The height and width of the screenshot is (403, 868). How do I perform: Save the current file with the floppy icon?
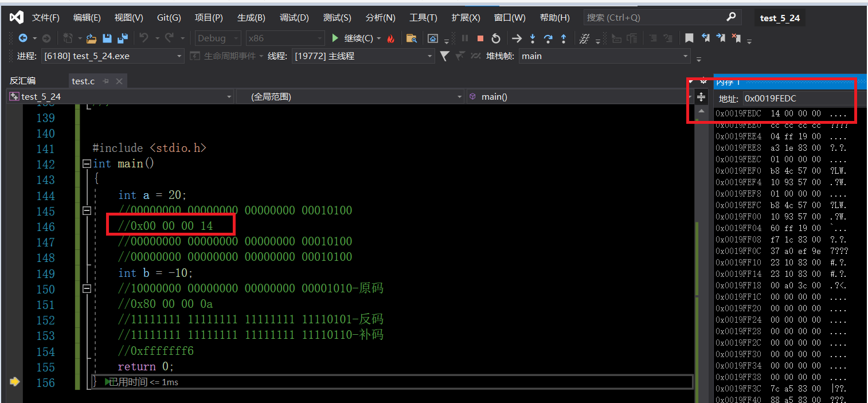point(107,38)
